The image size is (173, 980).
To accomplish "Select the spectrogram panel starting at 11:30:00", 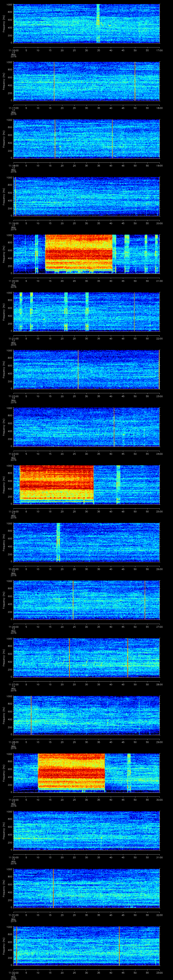I will pos(86,830).
